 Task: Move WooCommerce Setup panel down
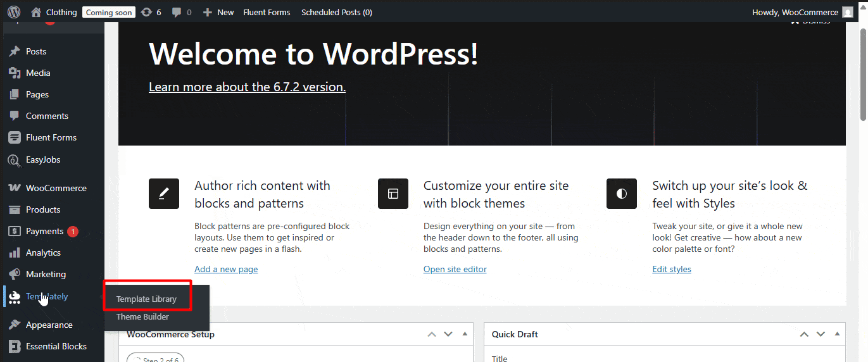click(448, 334)
